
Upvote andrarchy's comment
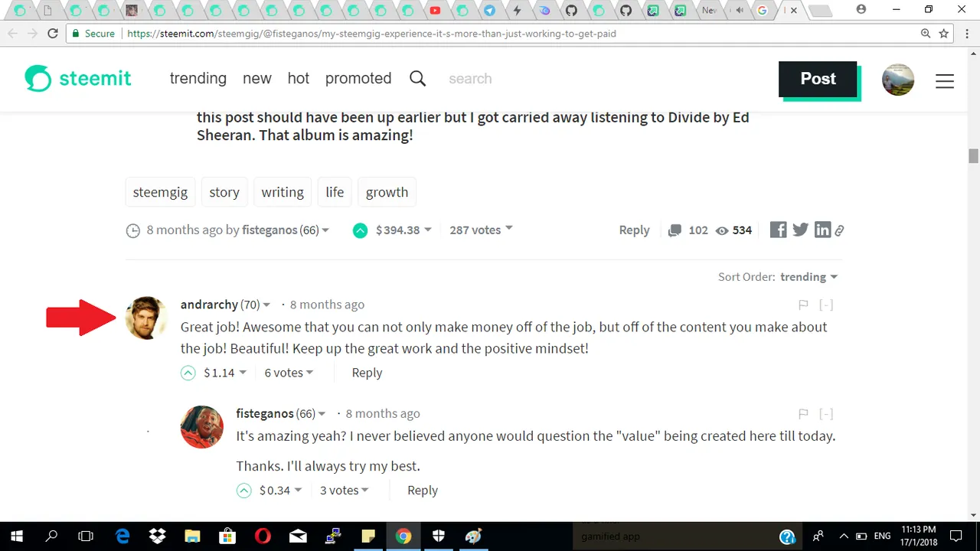pos(188,373)
